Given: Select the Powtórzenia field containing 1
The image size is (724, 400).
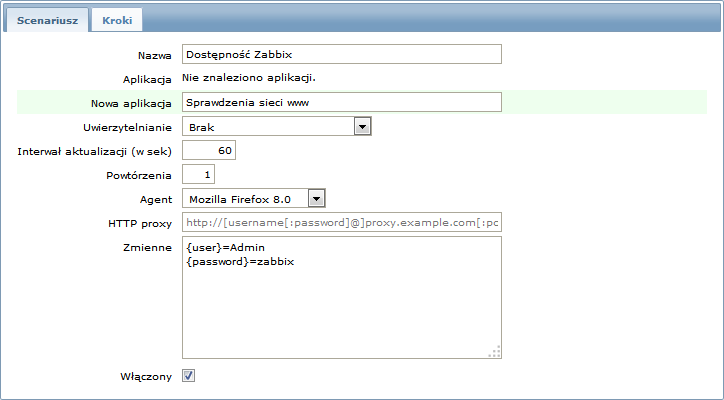Looking at the screenshot, I should [x=198, y=175].
